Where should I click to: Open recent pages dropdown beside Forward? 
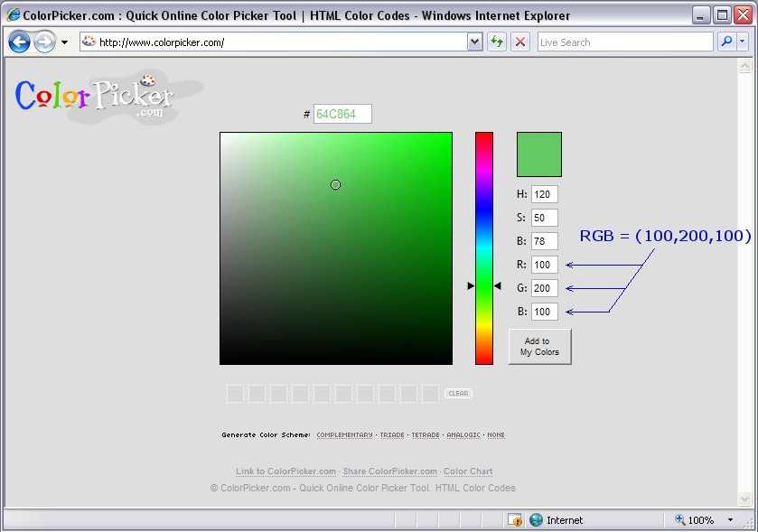[x=64, y=42]
